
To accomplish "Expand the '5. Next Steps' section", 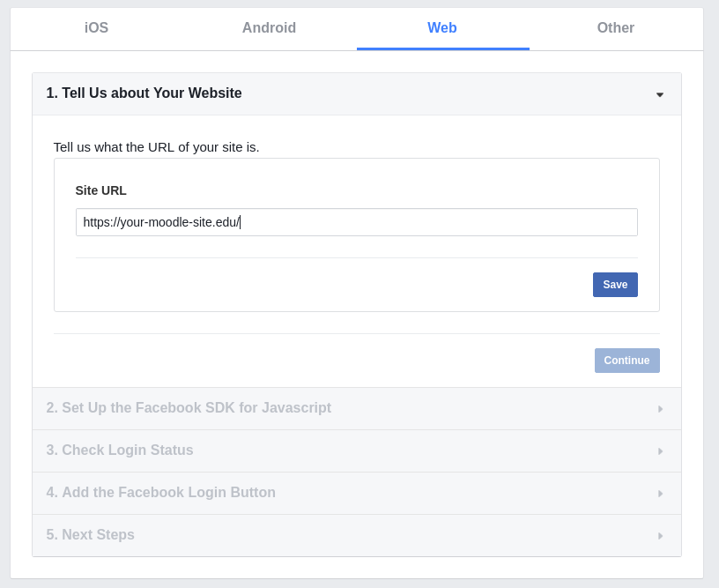I will [91, 535].
